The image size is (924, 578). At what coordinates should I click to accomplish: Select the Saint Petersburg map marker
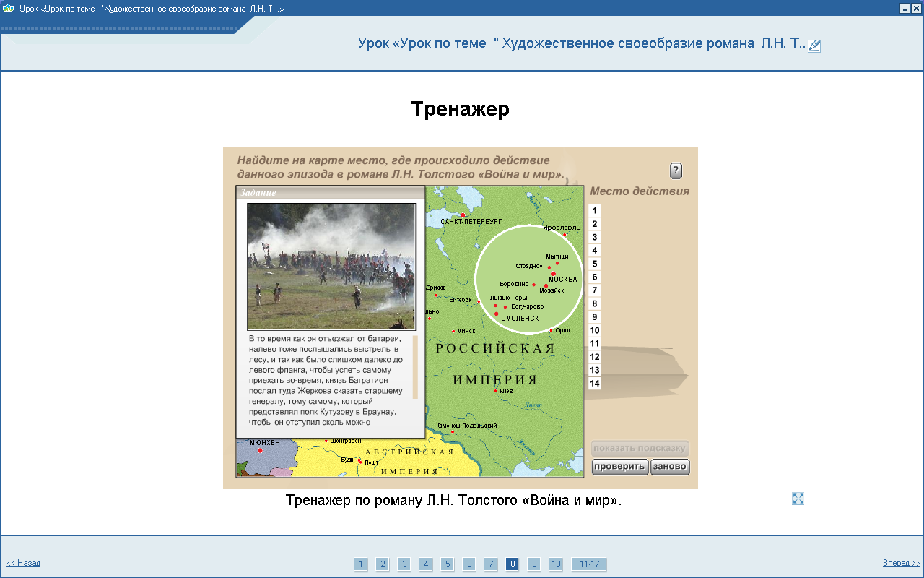click(463, 215)
